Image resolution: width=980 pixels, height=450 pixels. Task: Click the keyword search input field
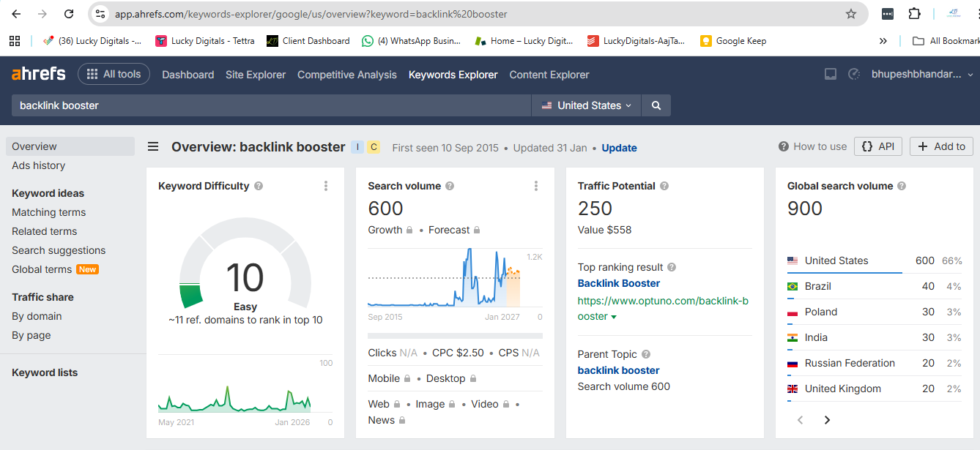(x=271, y=105)
